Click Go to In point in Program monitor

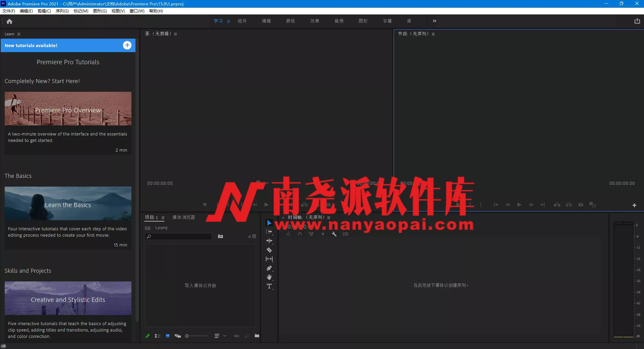(496, 204)
